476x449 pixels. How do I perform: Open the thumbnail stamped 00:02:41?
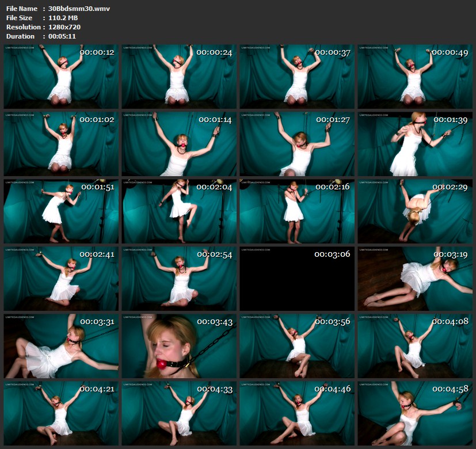click(x=61, y=279)
